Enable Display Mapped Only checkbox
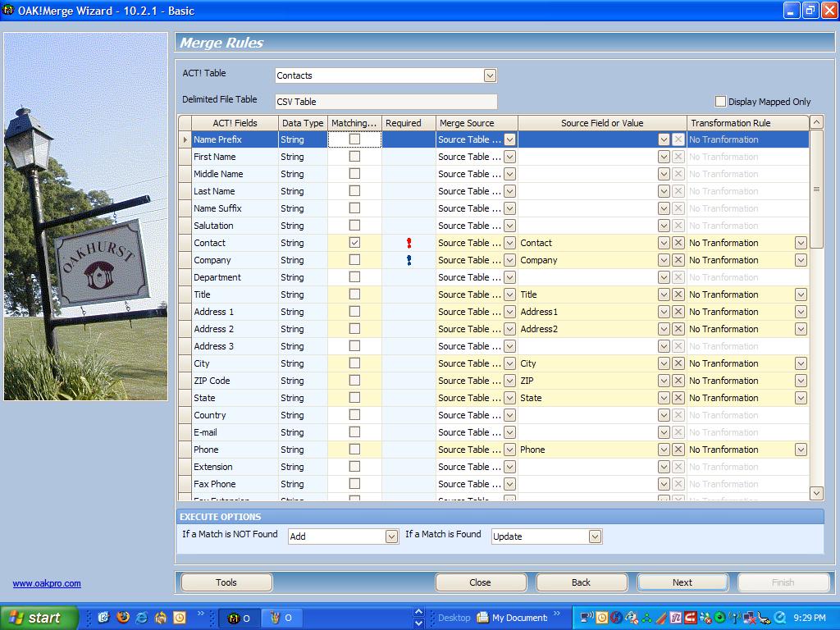Viewport: 840px width, 630px height. [720, 101]
